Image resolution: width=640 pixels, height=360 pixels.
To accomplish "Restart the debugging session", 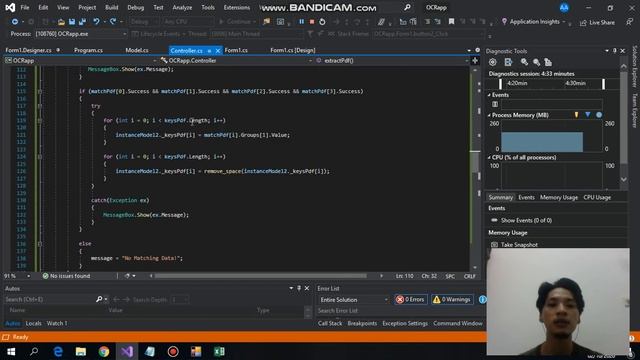I will [322, 22].
